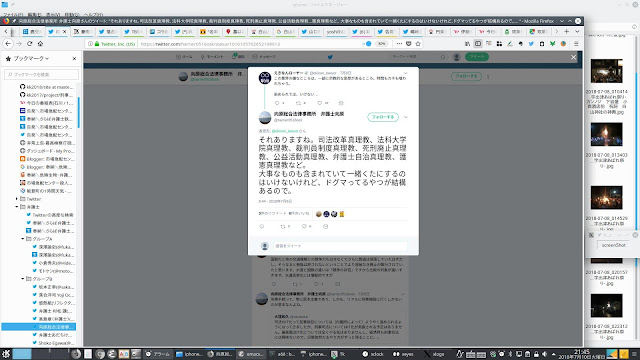Open the xclock taskbar entry

pyautogui.click(x=373, y=354)
